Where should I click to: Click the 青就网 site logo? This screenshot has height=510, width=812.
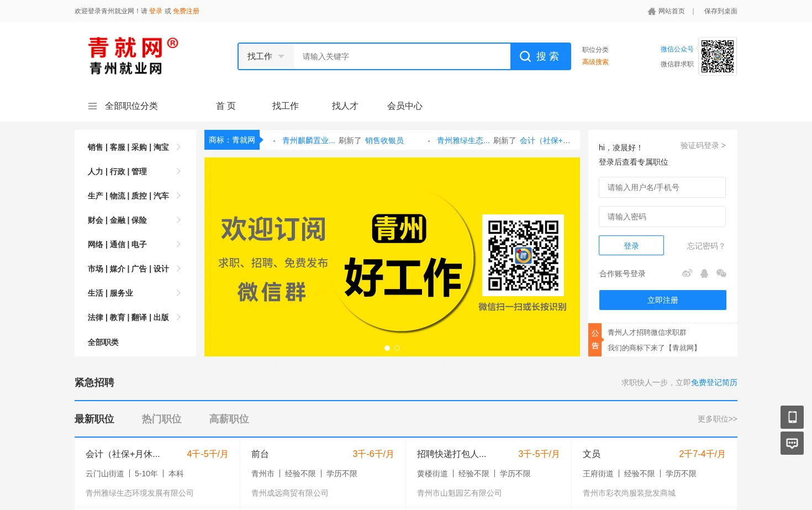tap(133, 56)
